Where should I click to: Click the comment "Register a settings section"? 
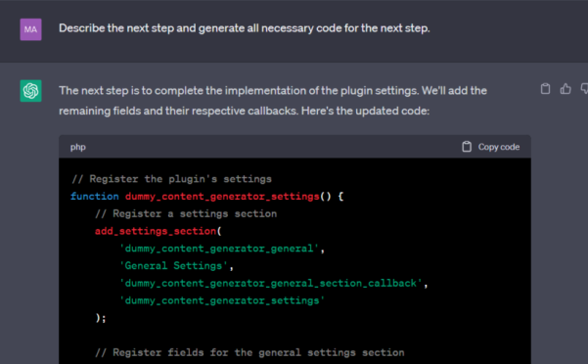[x=186, y=213]
